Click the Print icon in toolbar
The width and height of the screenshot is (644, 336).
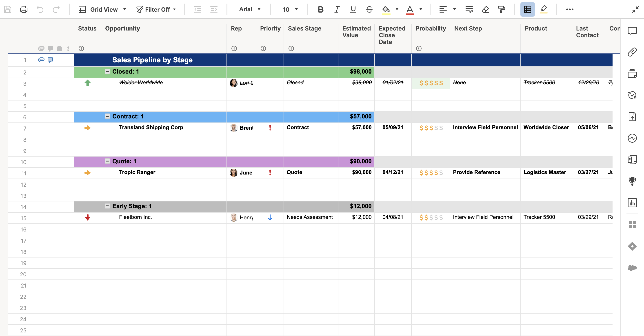tap(24, 9)
